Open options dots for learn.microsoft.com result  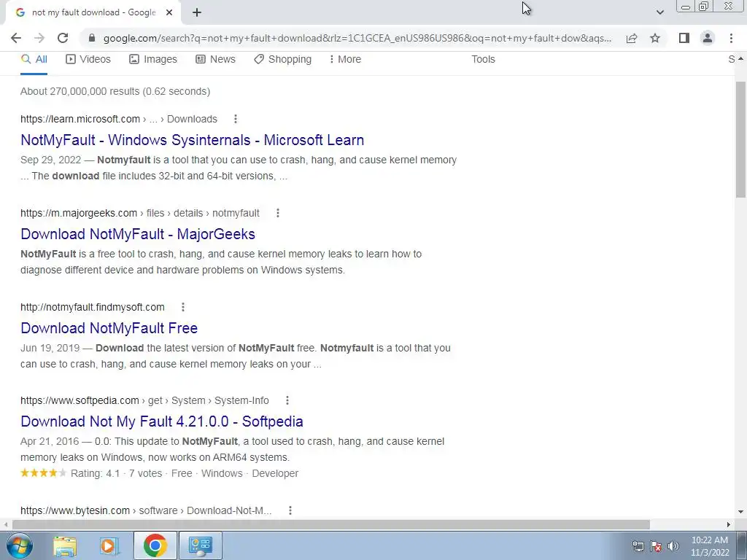pyautogui.click(x=236, y=119)
